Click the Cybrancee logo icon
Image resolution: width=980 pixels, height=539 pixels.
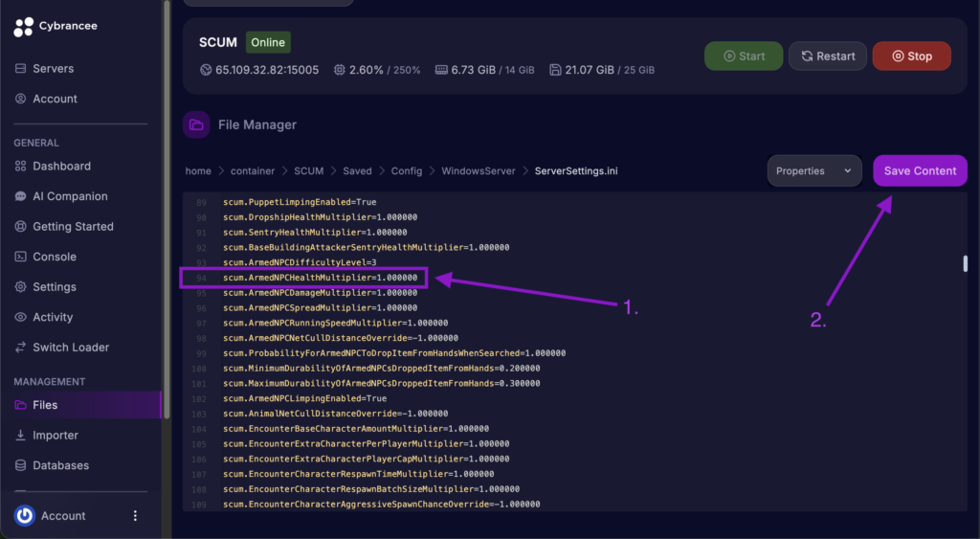[x=24, y=26]
